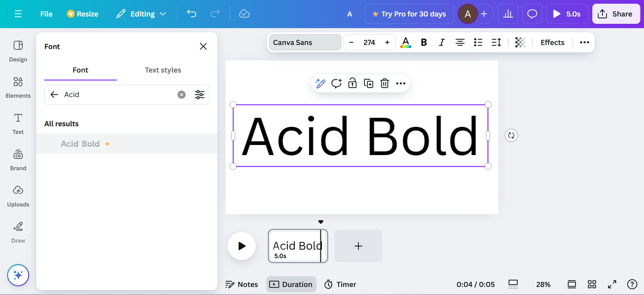Add a comment to the element

click(x=337, y=84)
